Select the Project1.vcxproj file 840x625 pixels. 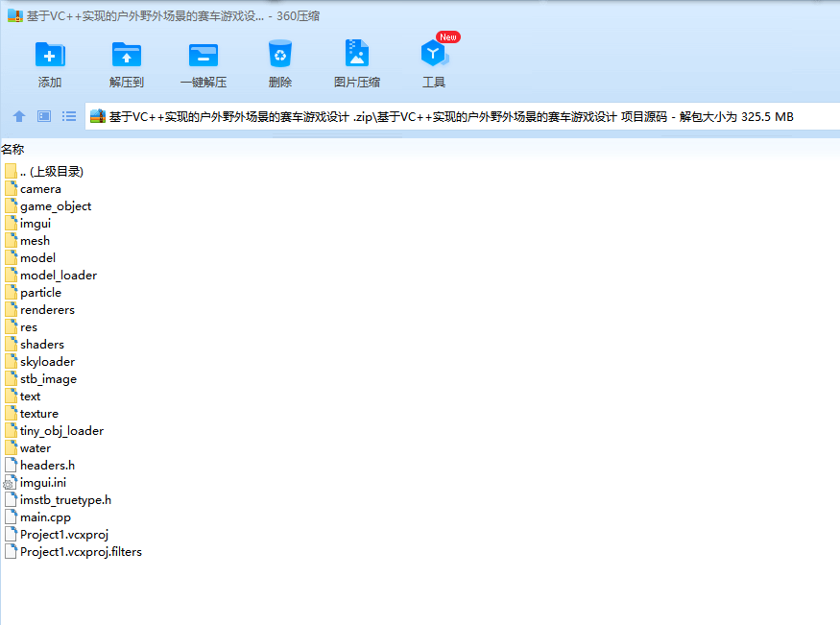pos(57,535)
